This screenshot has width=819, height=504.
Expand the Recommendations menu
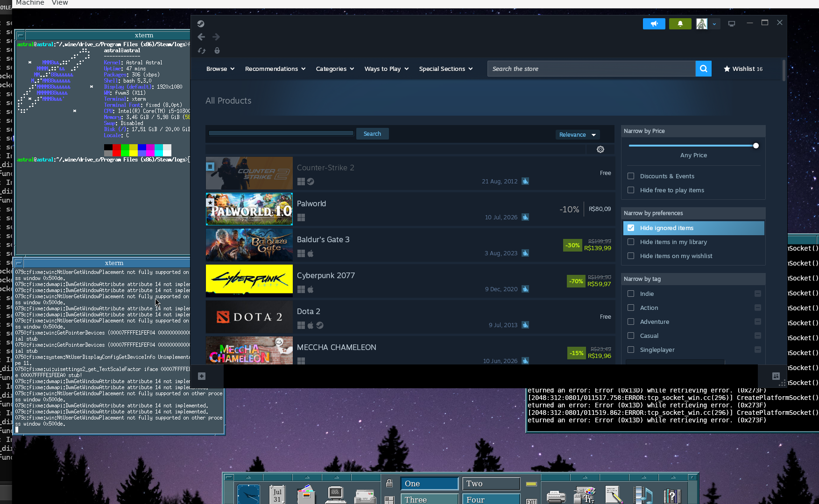point(275,69)
